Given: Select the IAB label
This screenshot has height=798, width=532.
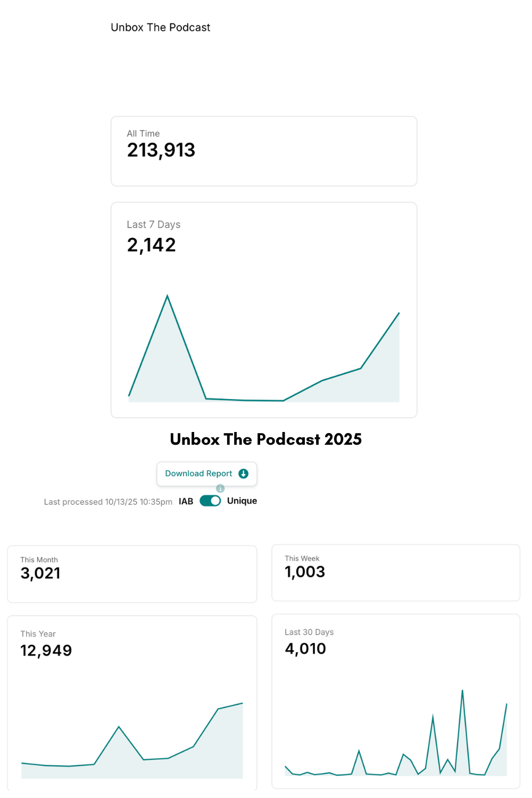Looking at the screenshot, I should (186, 501).
